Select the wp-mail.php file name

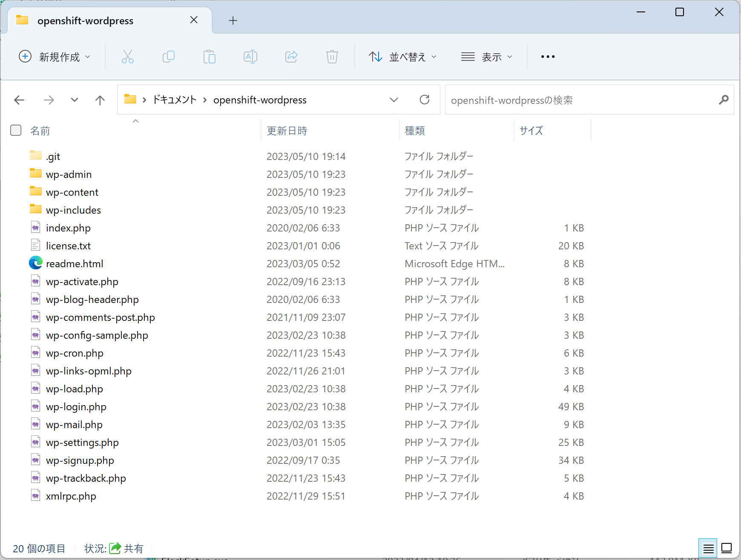coord(74,425)
